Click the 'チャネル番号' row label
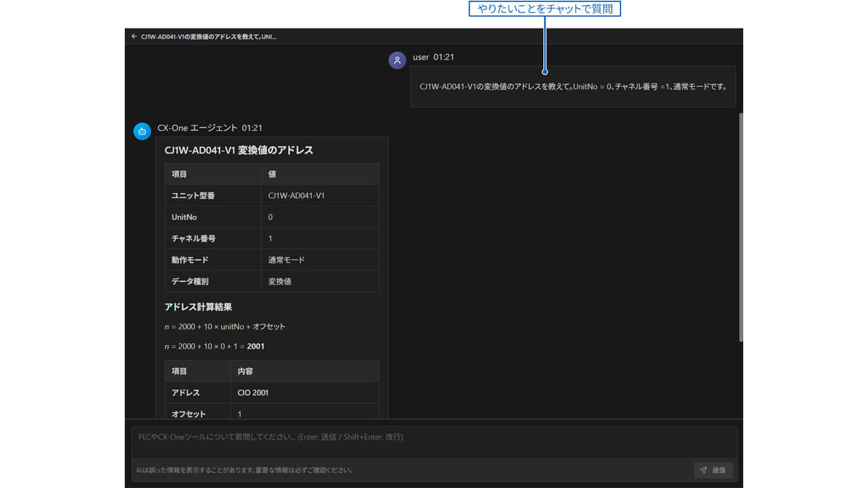The image size is (868, 488). (193, 239)
